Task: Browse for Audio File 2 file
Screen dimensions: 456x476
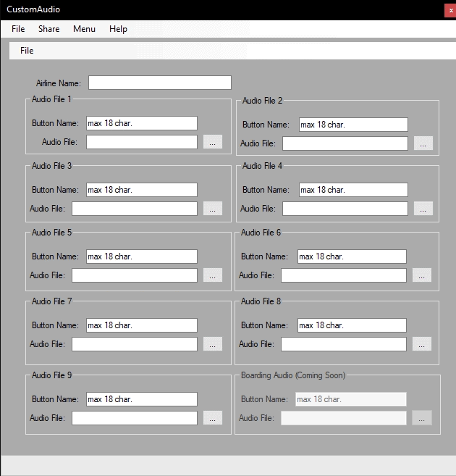Action: pyautogui.click(x=423, y=143)
